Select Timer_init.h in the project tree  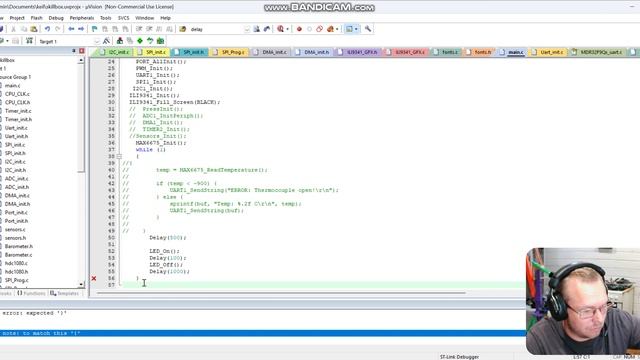18,120
